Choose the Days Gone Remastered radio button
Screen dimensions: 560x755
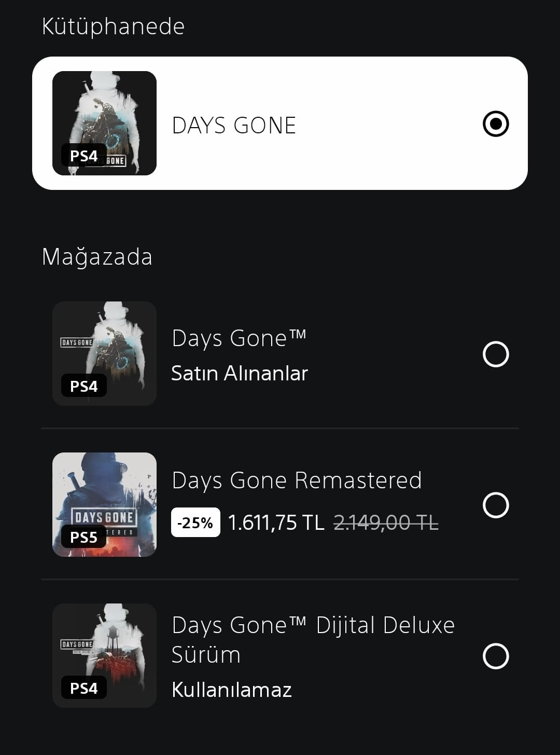[495, 505]
